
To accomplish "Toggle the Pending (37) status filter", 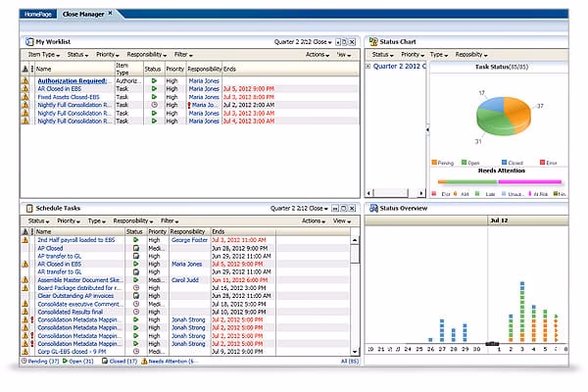I will (x=39, y=361).
